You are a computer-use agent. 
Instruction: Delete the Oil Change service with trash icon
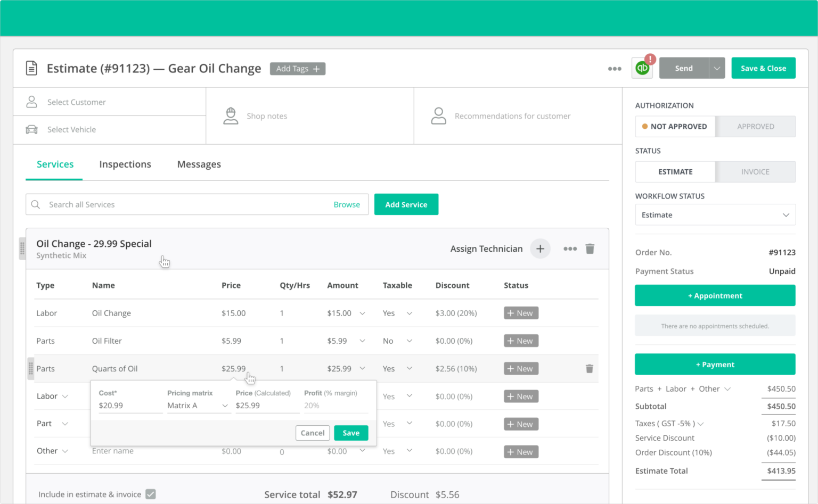(x=590, y=249)
